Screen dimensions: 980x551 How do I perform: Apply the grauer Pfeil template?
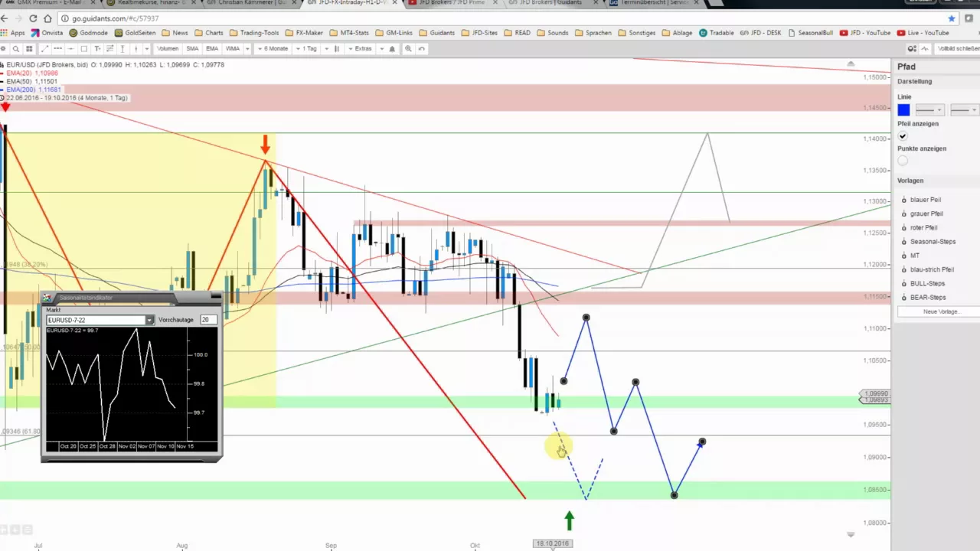[926, 214]
